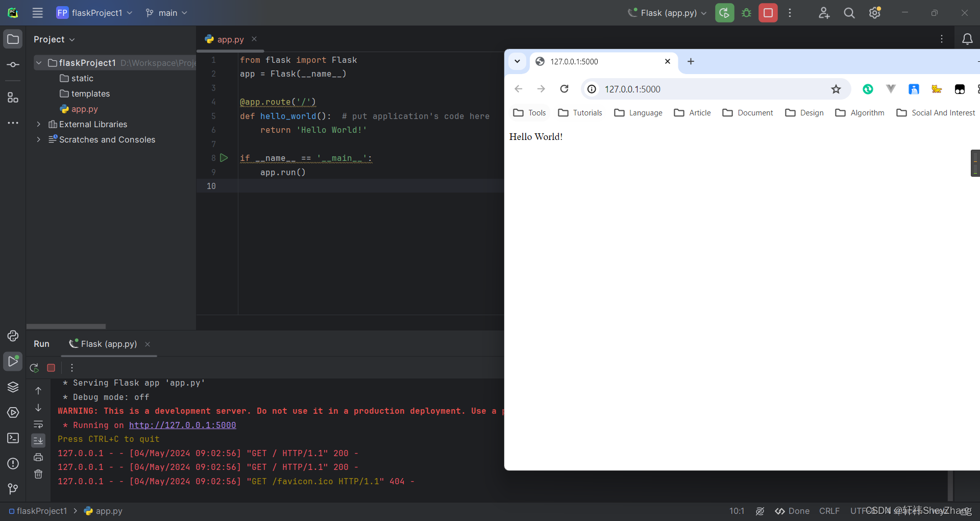
Task: Expand External Libraries node
Action: click(38, 124)
